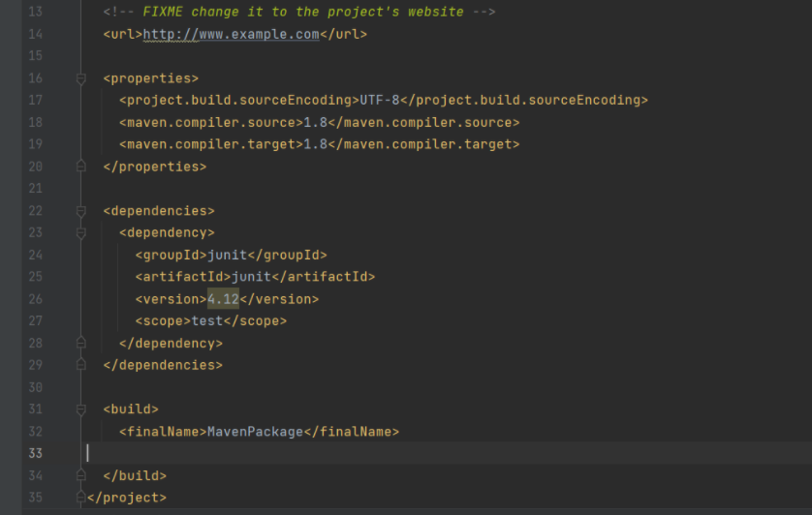Click junit value in artifactId
This screenshot has height=515, width=812.
(251, 277)
